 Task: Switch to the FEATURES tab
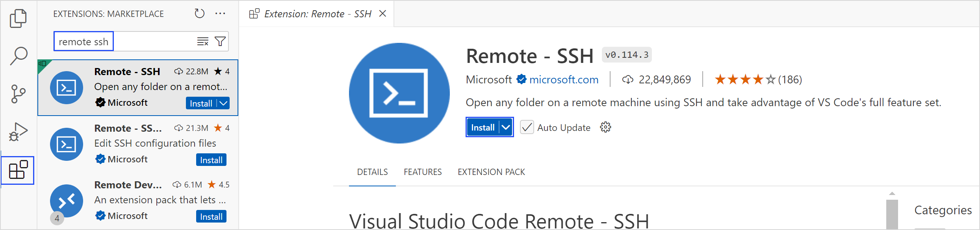point(423,172)
